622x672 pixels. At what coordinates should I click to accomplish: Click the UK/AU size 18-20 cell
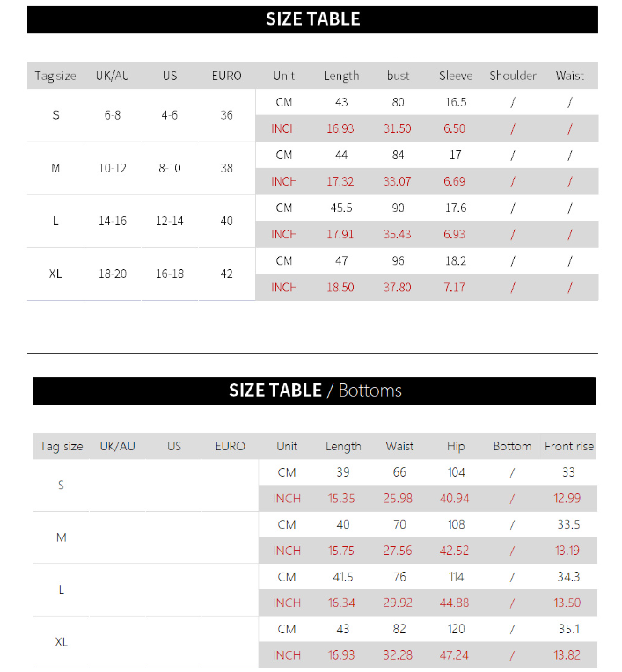tap(113, 274)
